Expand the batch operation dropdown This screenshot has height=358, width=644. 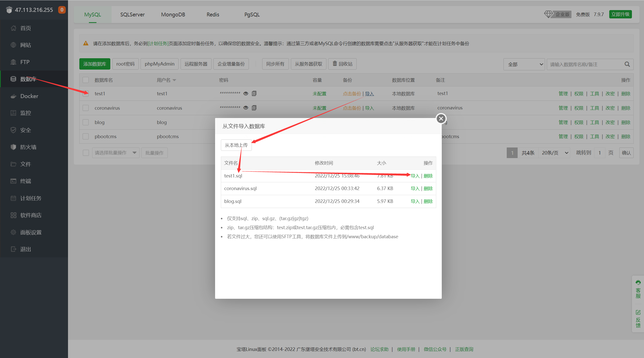[115, 153]
